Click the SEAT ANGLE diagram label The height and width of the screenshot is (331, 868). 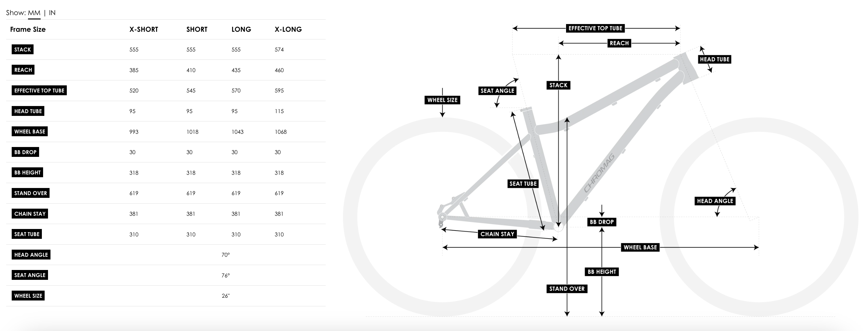(497, 91)
